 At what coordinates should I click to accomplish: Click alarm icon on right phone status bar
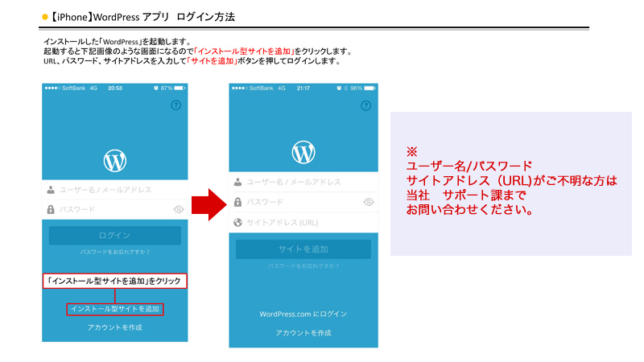coord(339,88)
